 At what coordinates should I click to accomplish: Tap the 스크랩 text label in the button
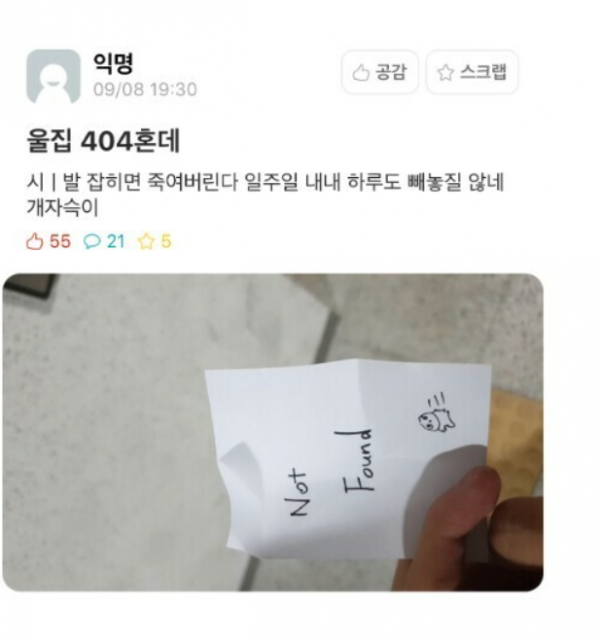point(483,72)
